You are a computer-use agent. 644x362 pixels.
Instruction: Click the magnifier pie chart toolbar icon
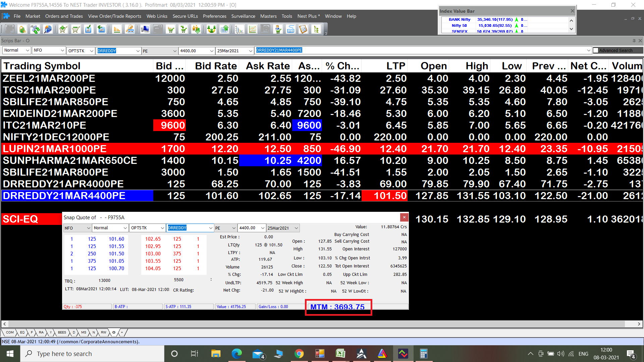pyautogui.click(x=48, y=29)
